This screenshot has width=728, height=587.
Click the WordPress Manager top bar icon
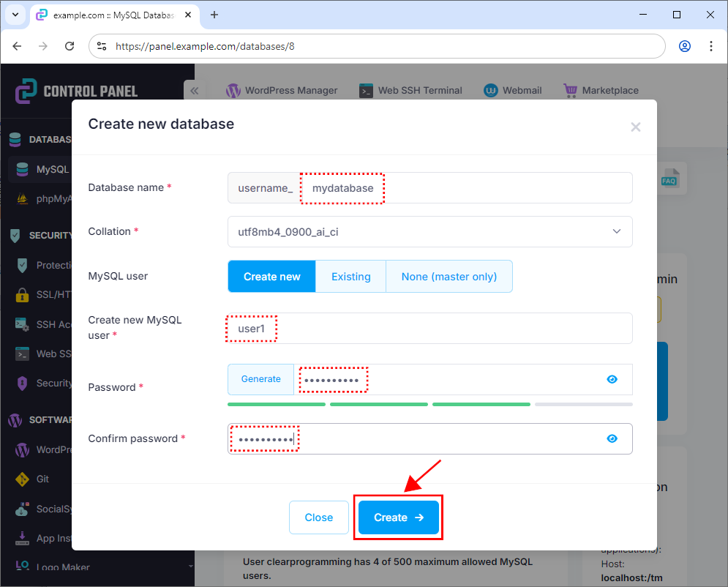click(233, 91)
